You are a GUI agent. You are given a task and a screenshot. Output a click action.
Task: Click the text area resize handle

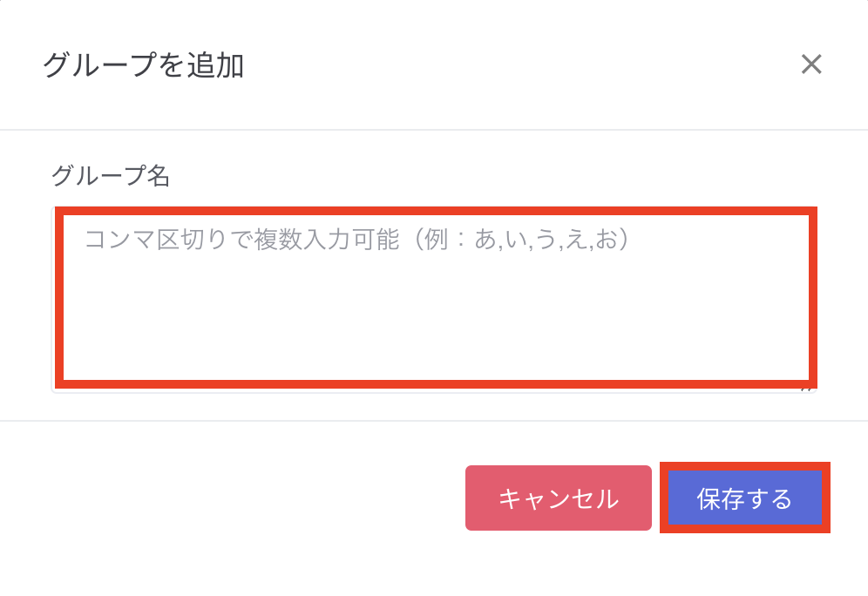[810, 388]
